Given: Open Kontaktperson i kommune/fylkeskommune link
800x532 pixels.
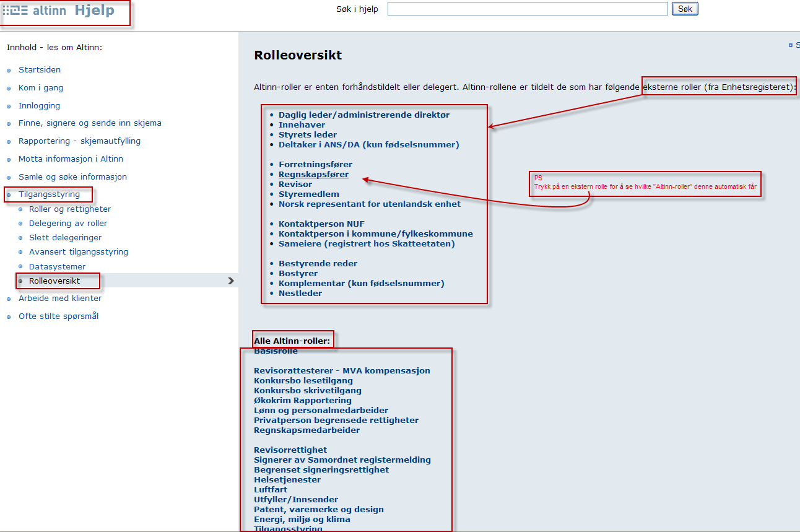Looking at the screenshot, I should (376, 234).
